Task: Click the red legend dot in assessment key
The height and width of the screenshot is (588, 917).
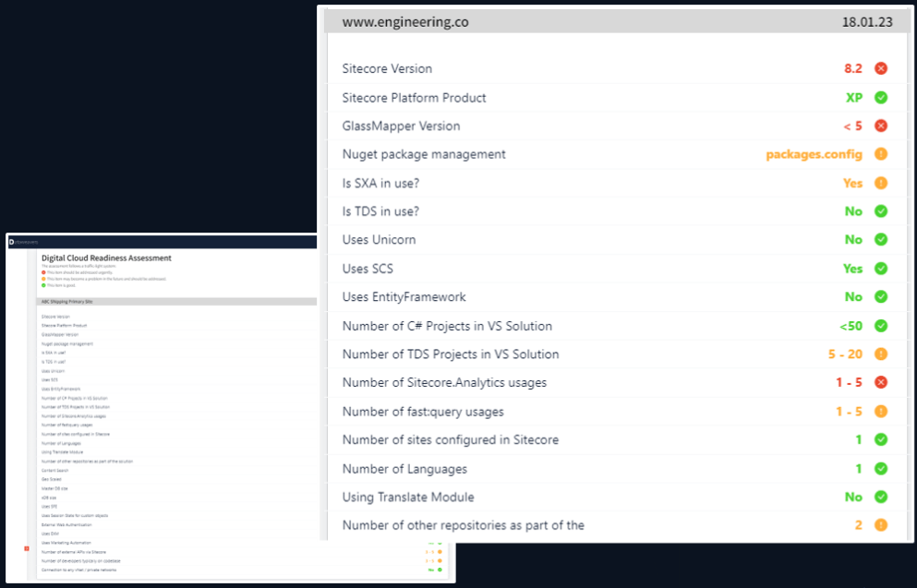Action: tap(43, 272)
